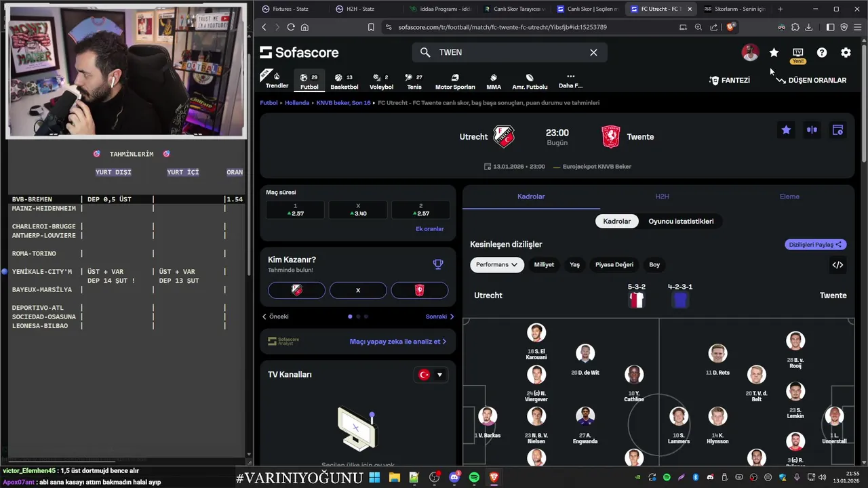This screenshot has height=488, width=868.
Task: Vote Utrecht in Kim Kazanır poll
Action: [x=296, y=290]
